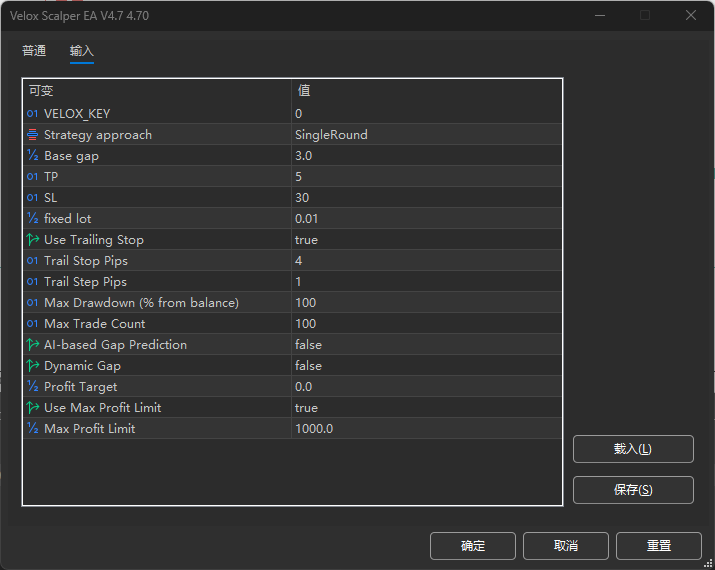
Task: Click the double-type icon beside Max Profit Limit
Action: point(33,429)
